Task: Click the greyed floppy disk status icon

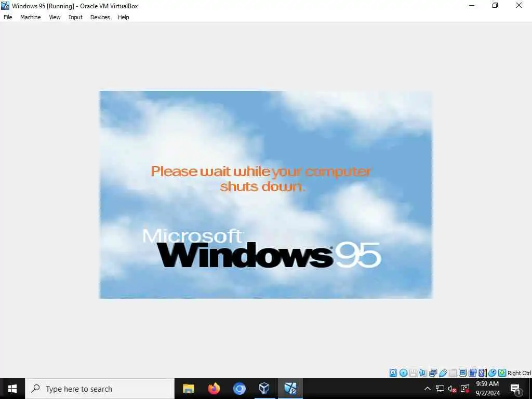Action: [413, 373]
